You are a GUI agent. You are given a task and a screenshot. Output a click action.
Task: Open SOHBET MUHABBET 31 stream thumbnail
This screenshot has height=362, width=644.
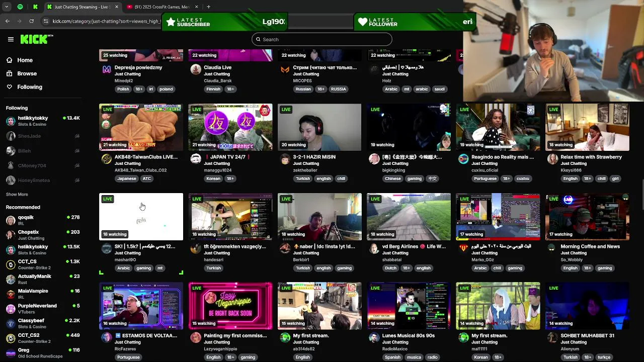point(587,306)
